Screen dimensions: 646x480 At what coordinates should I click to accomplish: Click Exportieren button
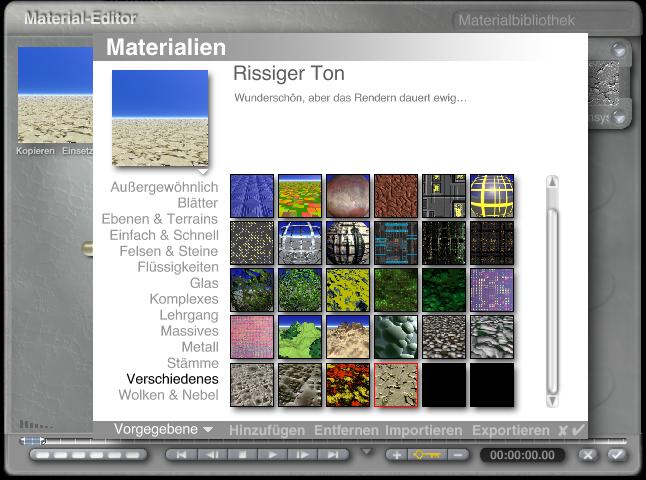pos(511,430)
